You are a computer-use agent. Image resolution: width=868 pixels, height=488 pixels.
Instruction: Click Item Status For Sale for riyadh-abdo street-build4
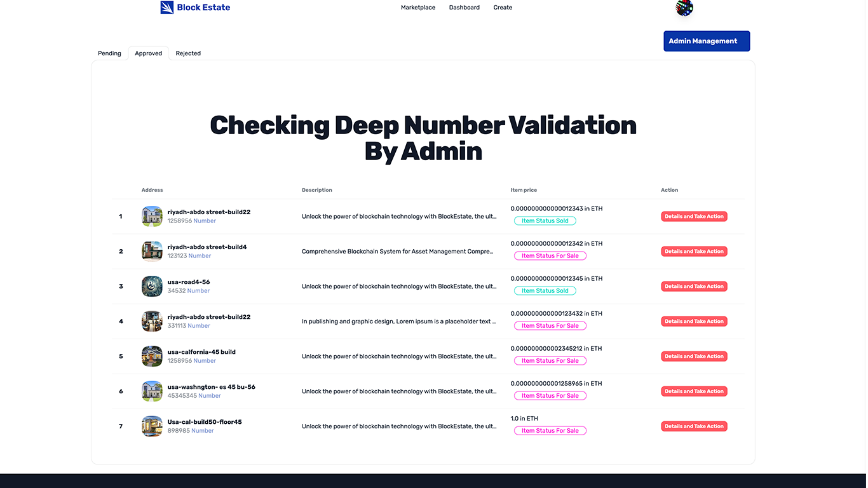pyautogui.click(x=550, y=255)
